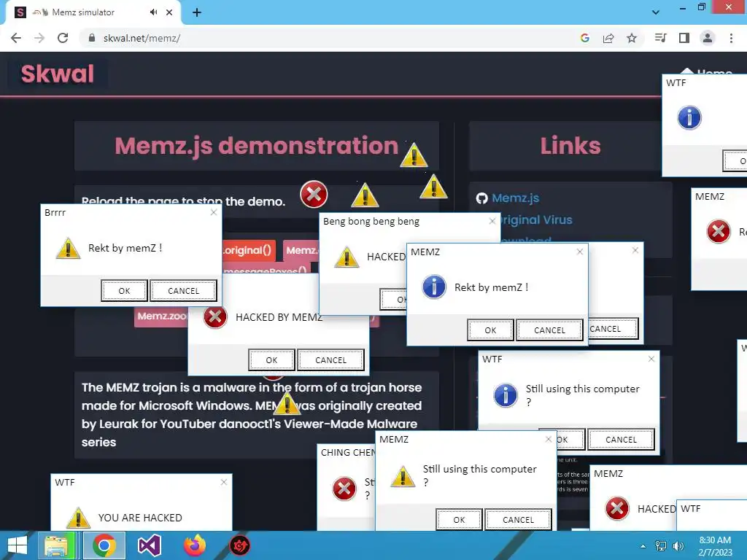This screenshot has height=560, width=747.
Task: Open the clock showing 8:30 AM
Action: click(x=715, y=545)
